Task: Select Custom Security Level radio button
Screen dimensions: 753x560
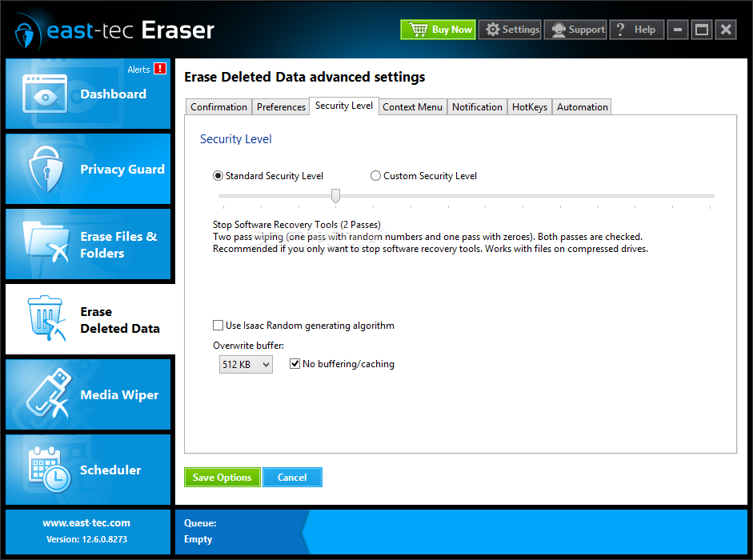Action: (375, 176)
